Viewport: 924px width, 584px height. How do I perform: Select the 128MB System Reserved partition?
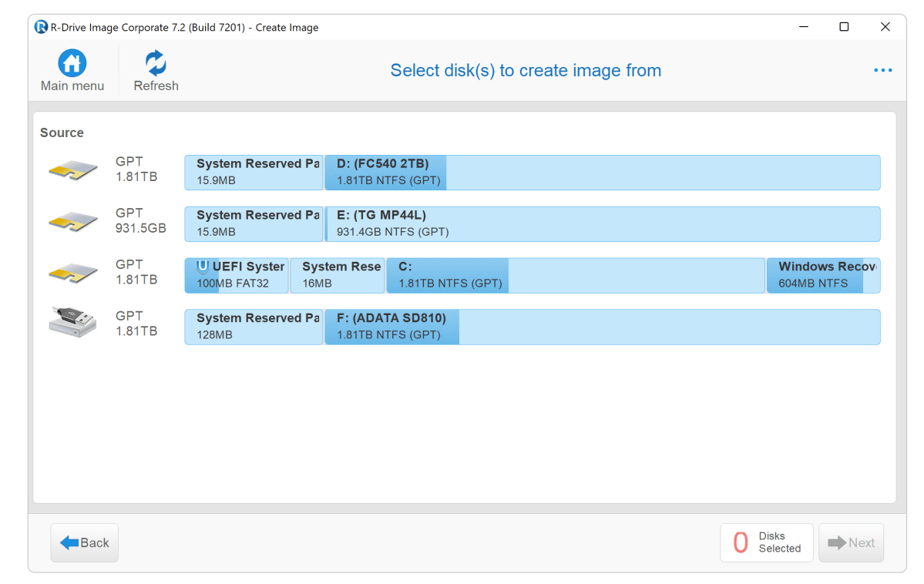point(254,327)
